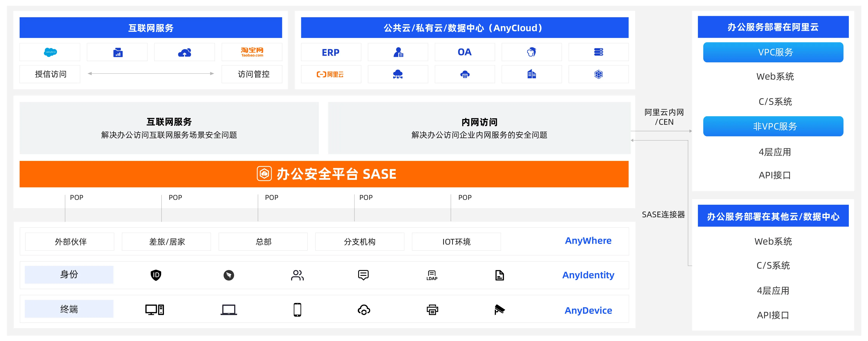Click the Salesforce cloud icon
This screenshot has height=341, width=868.
click(50, 52)
